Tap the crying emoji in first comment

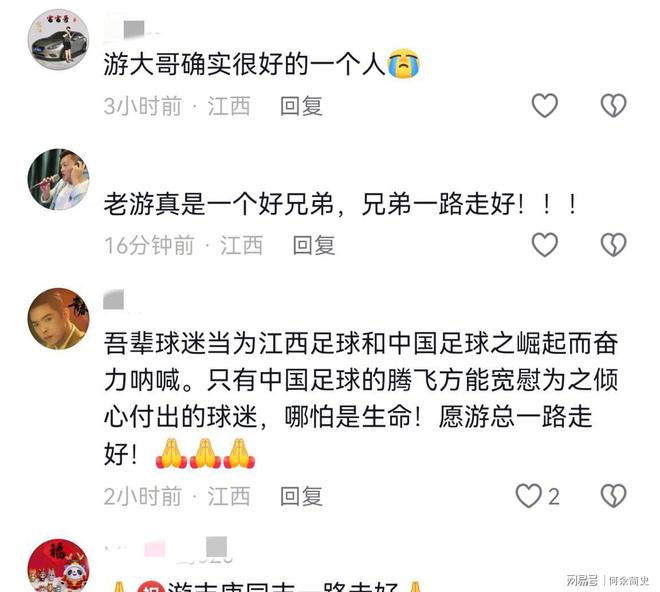[403, 64]
